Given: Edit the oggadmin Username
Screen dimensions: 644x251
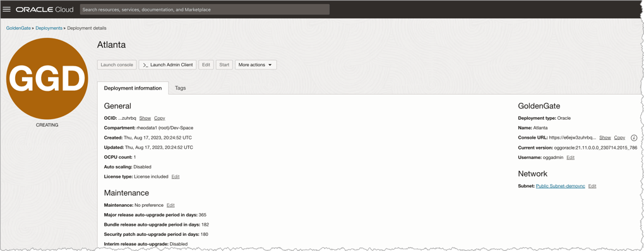Looking at the screenshot, I should click(571, 158).
